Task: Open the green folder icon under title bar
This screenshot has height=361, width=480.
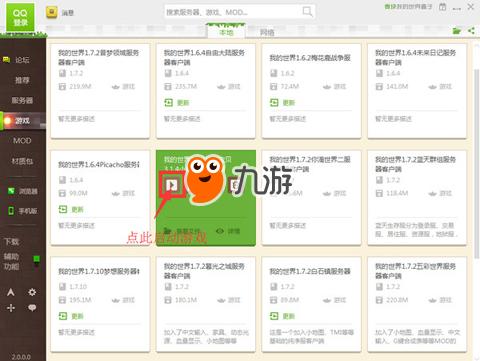Action: pos(457,31)
